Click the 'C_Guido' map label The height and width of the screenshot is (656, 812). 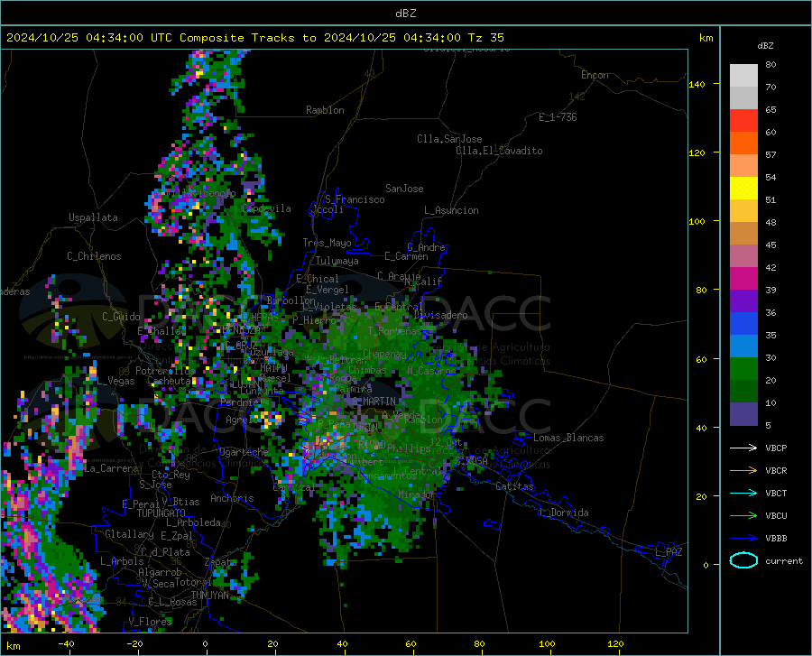click(121, 317)
